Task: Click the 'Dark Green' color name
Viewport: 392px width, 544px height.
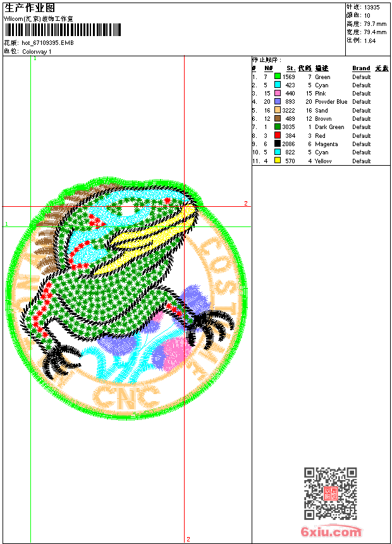Action: point(329,127)
